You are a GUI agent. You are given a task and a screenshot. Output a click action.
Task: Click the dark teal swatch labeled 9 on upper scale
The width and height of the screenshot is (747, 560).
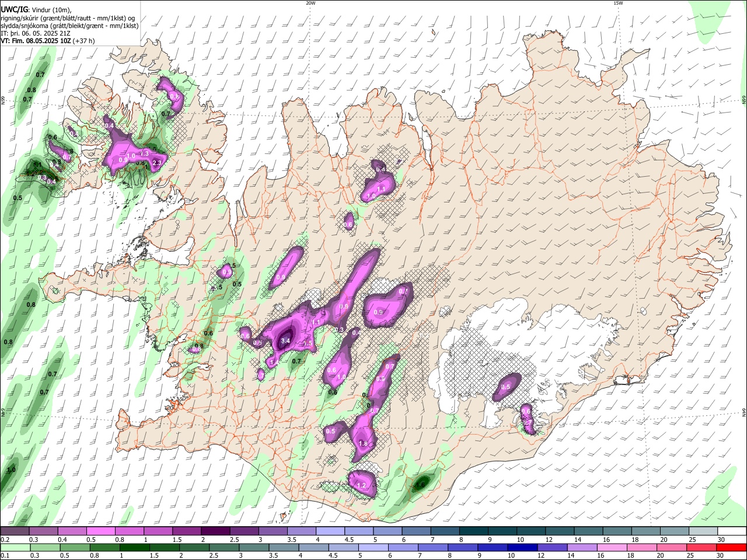click(x=502, y=531)
